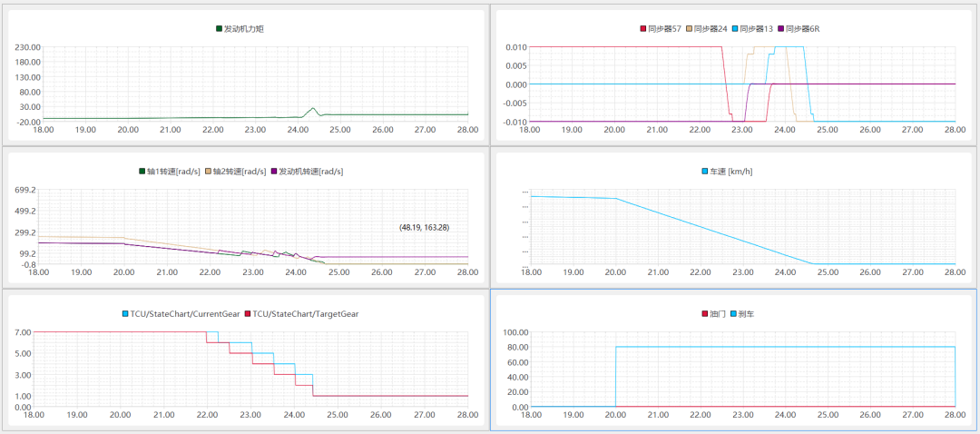Click the blue 刹车 color swatch

[x=734, y=314]
